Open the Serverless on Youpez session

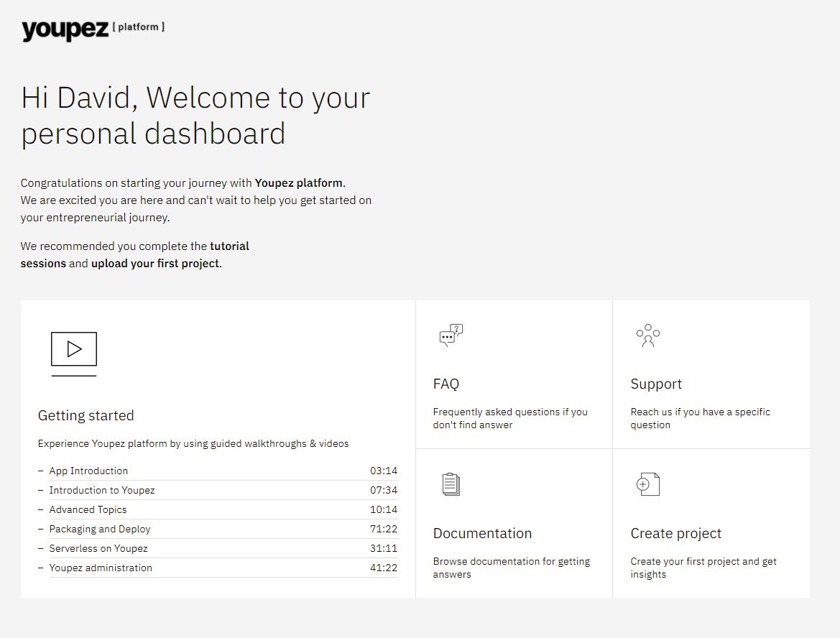[x=97, y=548]
